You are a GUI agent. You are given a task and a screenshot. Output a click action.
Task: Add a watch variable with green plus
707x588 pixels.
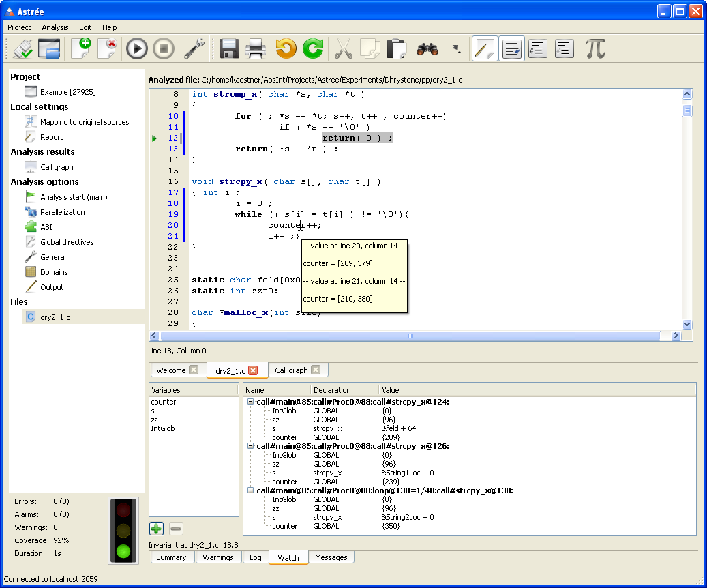(156, 529)
